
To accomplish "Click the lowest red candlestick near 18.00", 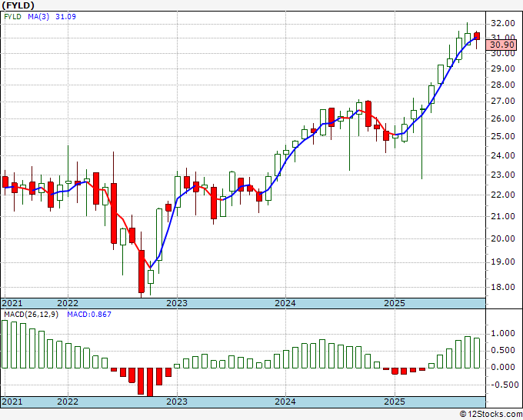I will point(142,272).
